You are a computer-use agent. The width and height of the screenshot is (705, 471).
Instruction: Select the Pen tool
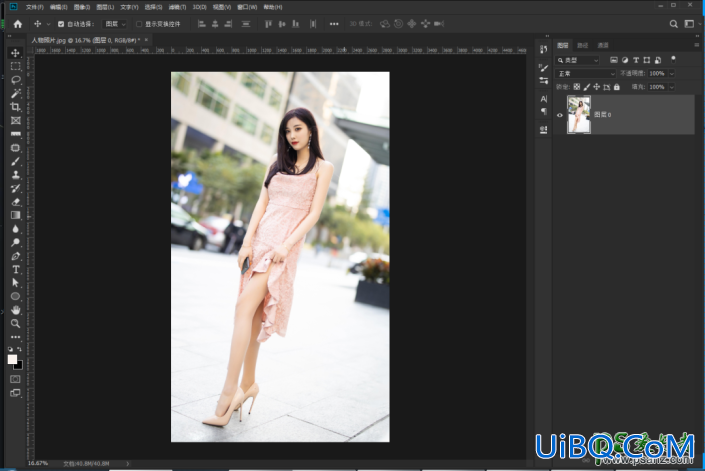tap(15, 256)
